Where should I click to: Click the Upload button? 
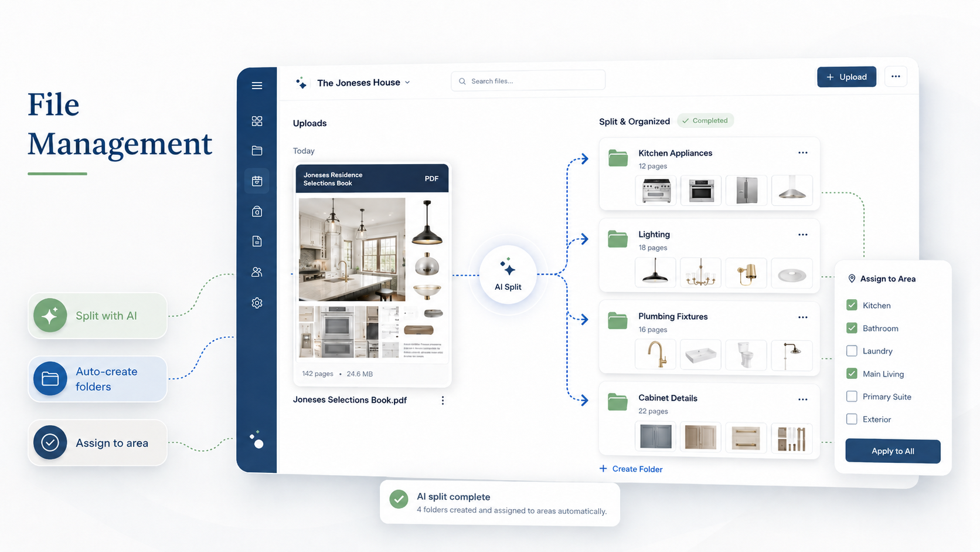(x=846, y=77)
